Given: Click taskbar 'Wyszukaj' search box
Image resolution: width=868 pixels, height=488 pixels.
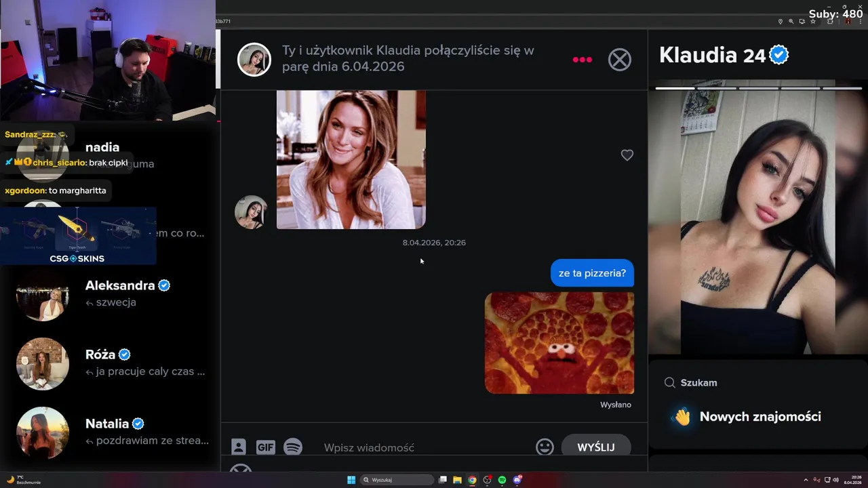Looking at the screenshot, I should point(397,480).
